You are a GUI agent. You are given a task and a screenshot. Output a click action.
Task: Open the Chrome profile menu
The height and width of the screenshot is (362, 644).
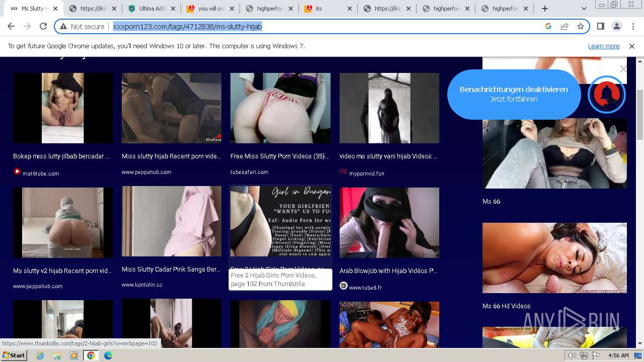[616, 27]
